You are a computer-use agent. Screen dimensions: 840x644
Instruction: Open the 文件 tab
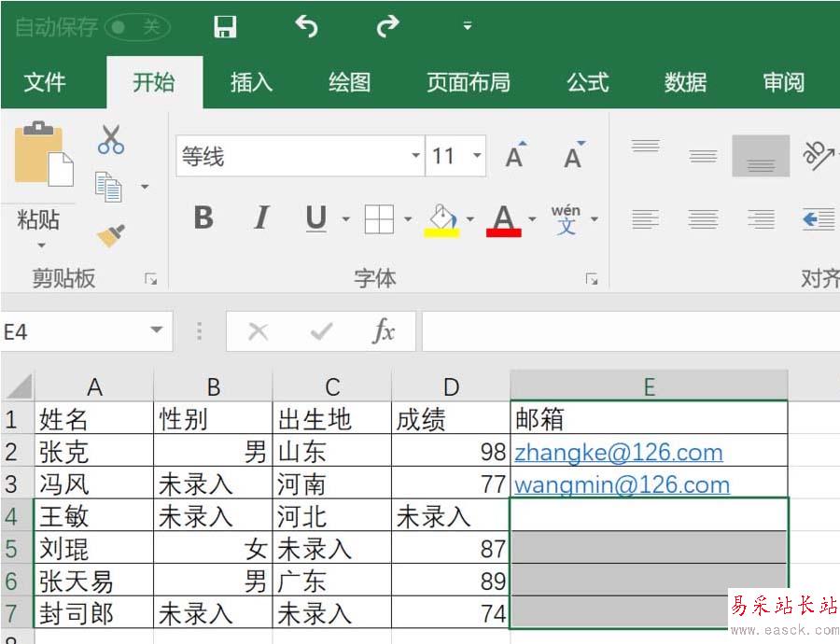[45, 82]
